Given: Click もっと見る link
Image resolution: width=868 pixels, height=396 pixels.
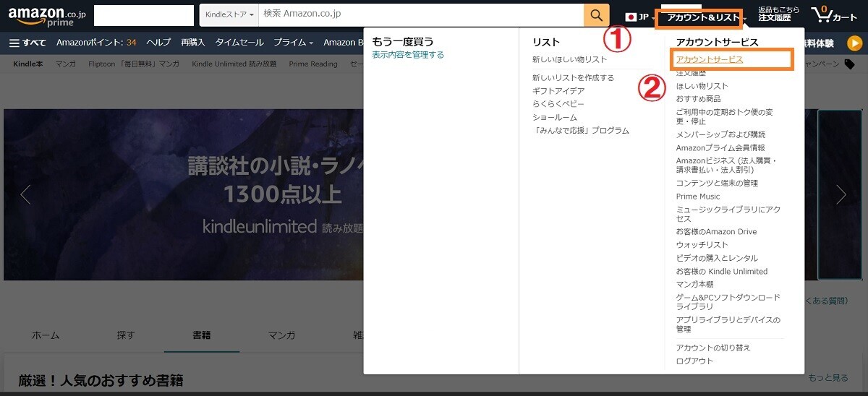Looking at the screenshot, I should 828,378.
